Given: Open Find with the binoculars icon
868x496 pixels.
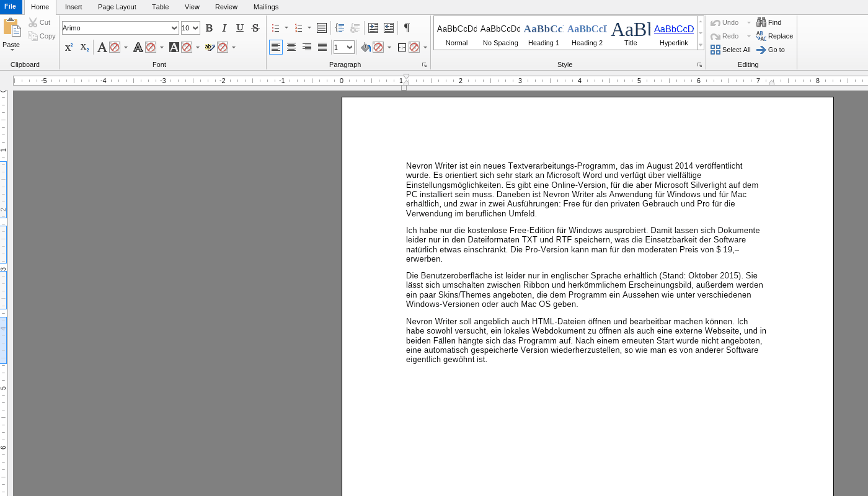Looking at the screenshot, I should point(769,22).
